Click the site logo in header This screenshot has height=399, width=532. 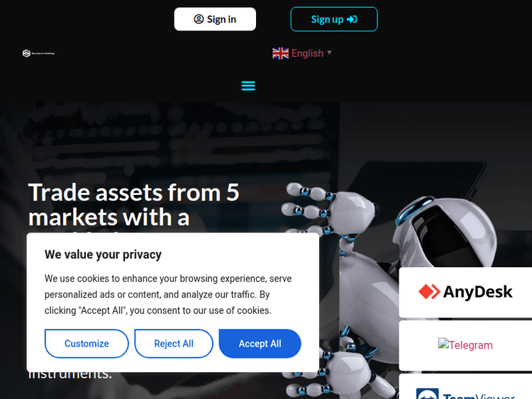[x=38, y=53]
